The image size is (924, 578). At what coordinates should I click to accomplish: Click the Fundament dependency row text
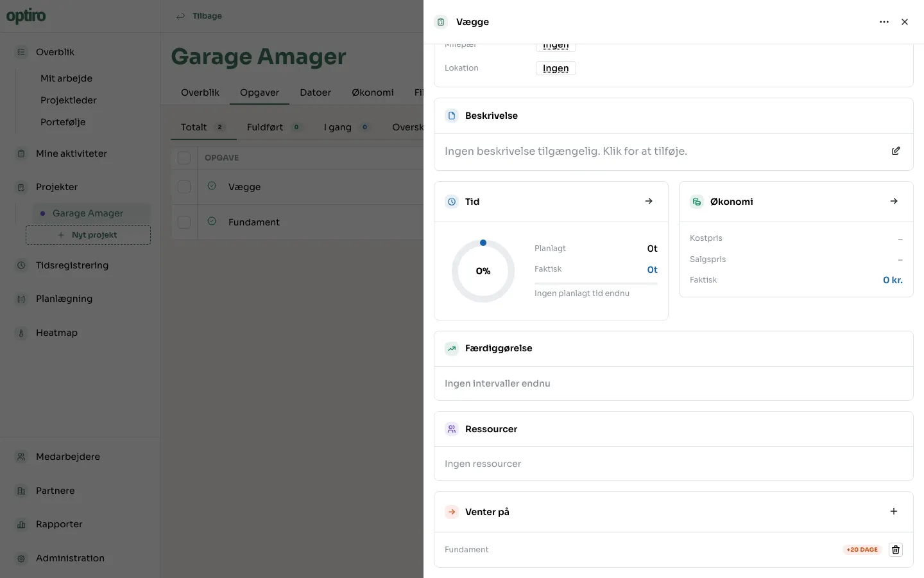tap(466, 550)
